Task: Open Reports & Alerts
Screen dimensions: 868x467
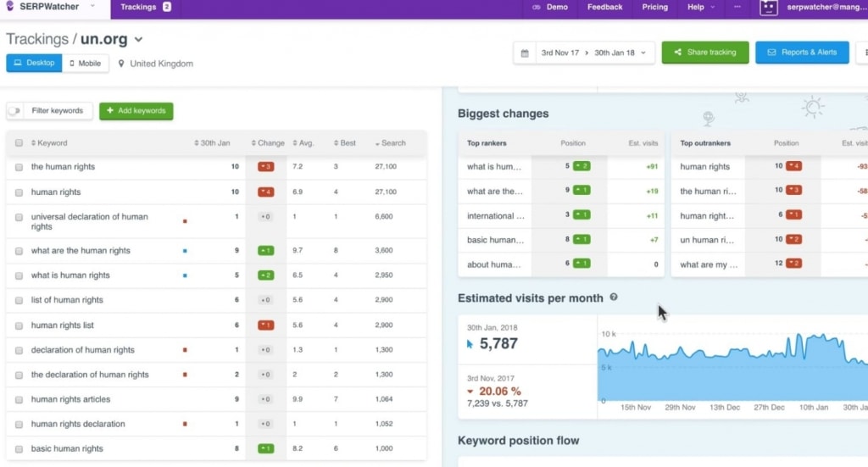Action: pyautogui.click(x=802, y=52)
